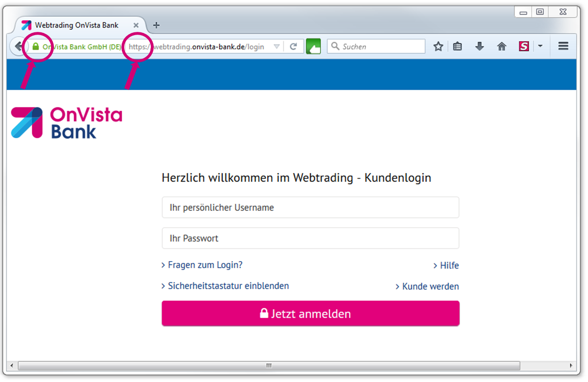The image size is (588, 382).
Task: Click the red S extension icon
Action: tap(524, 46)
